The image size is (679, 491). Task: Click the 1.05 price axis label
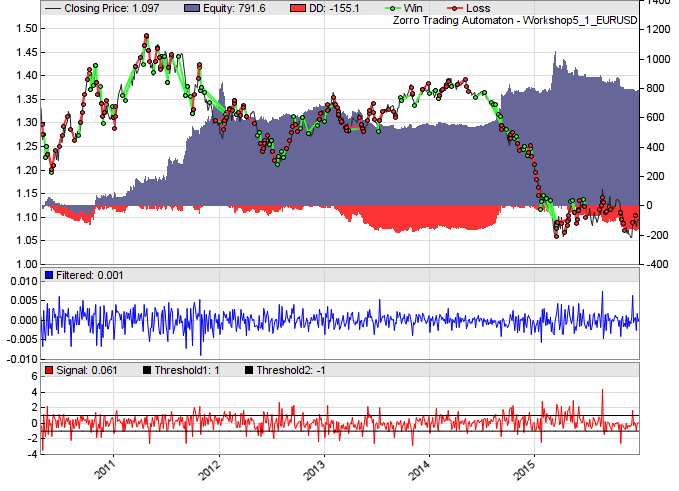coord(27,241)
